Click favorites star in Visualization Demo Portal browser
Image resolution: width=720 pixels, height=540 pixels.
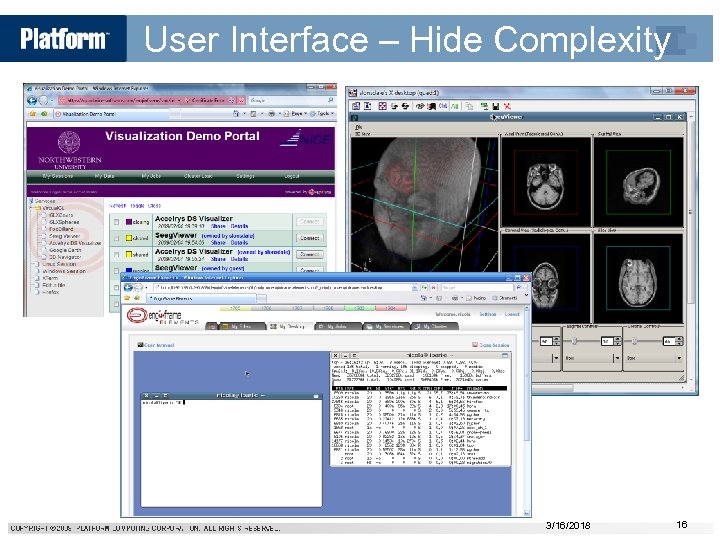click(33, 113)
